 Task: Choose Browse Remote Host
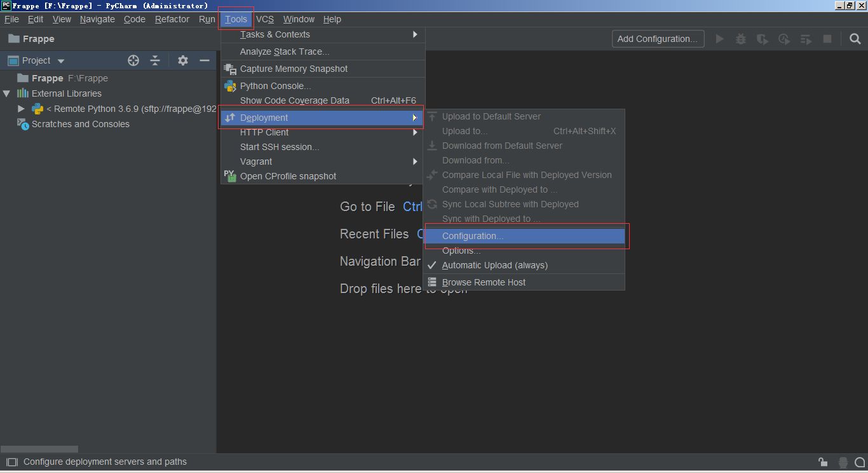524,282
